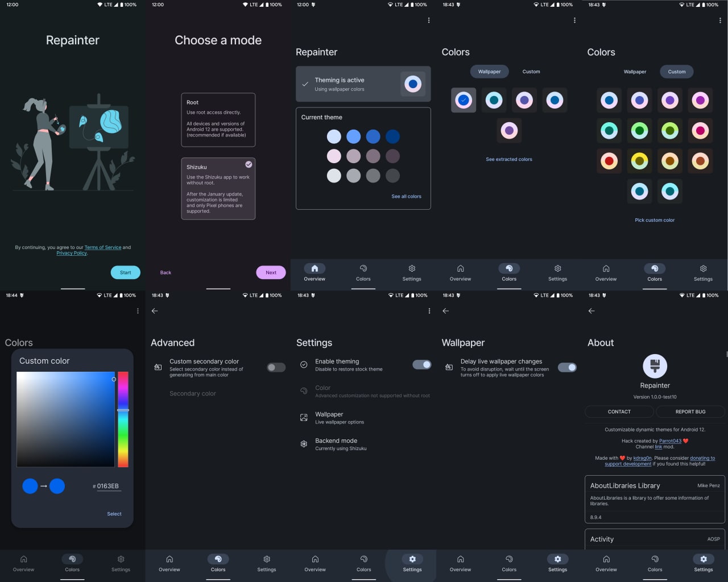Switch to Wallpaper tab on custom-grid Colors screen
Viewport: 728px width, 582px height.
coord(635,72)
